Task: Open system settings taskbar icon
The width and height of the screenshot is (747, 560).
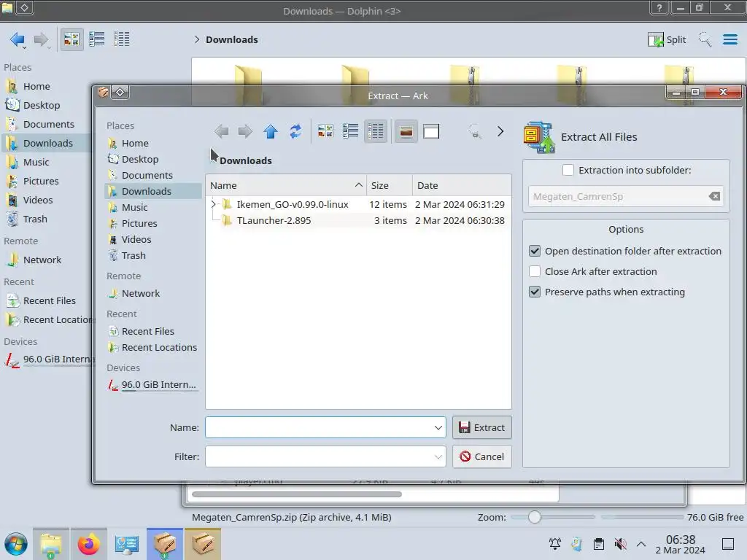Action: [x=126, y=544]
